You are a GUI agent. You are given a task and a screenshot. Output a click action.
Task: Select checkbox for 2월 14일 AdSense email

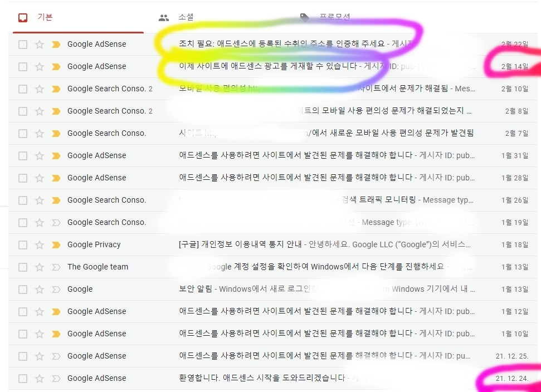[23, 67]
